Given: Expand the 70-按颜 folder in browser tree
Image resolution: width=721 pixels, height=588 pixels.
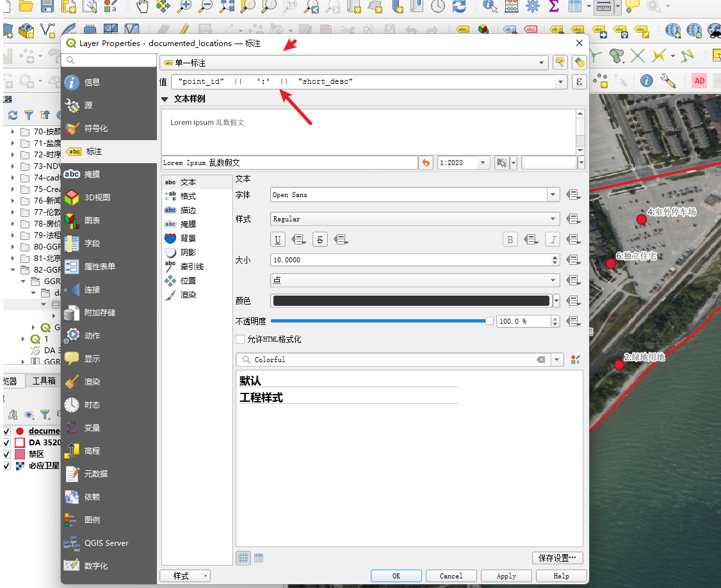Looking at the screenshot, I should pos(12,132).
